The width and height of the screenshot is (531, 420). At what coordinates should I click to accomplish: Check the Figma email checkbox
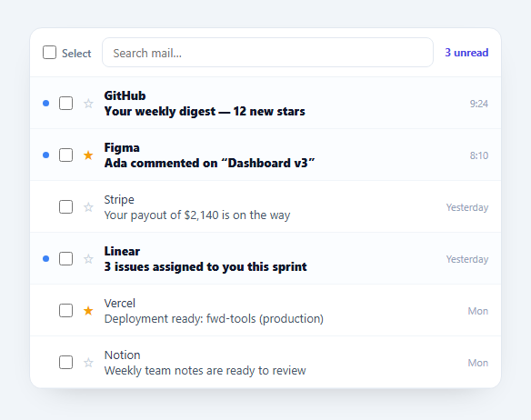[65, 155]
